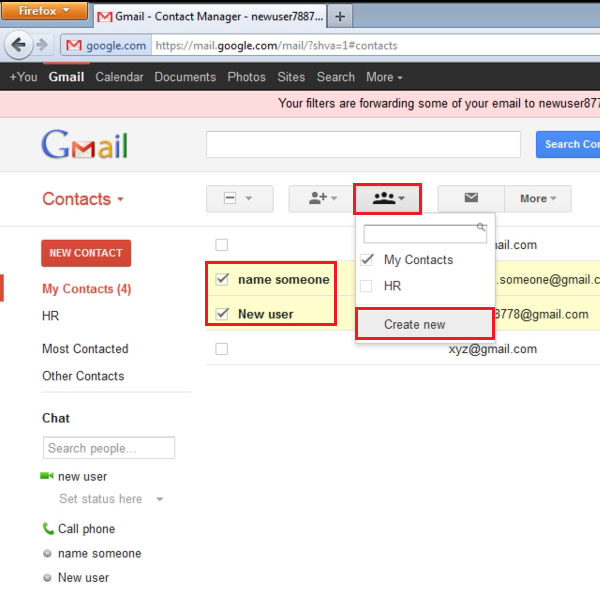Click the email envelope toolbar icon
This screenshot has width=600, height=600.
coord(471,198)
